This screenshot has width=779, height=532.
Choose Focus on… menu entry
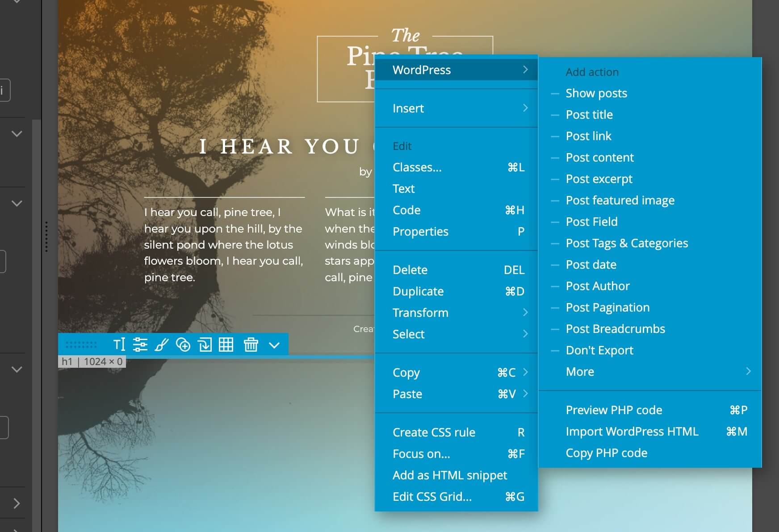point(456,453)
